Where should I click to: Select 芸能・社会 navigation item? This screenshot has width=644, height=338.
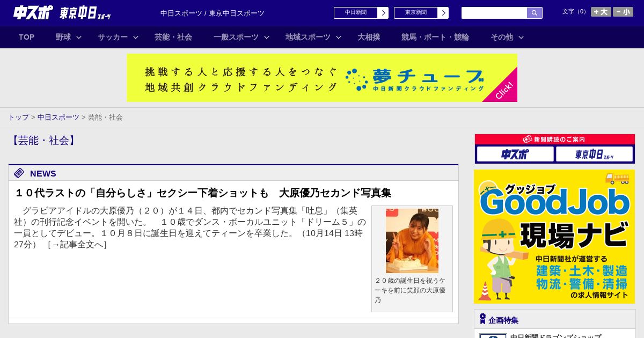point(173,37)
